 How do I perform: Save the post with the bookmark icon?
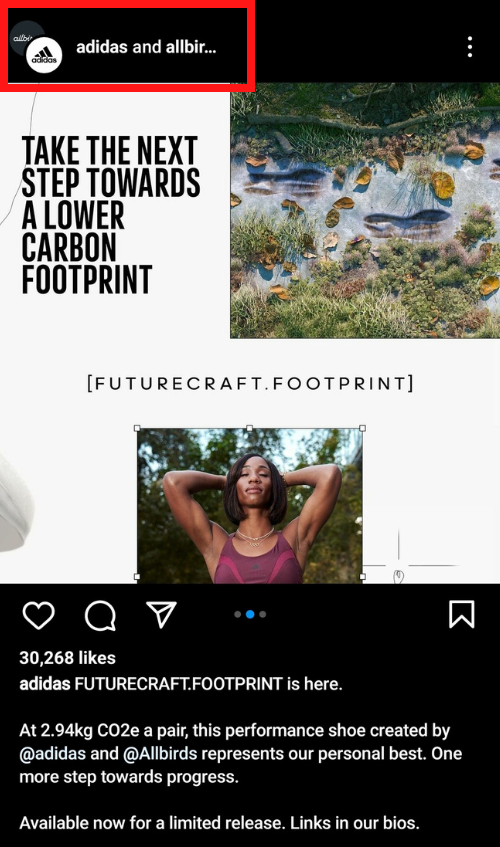462,614
